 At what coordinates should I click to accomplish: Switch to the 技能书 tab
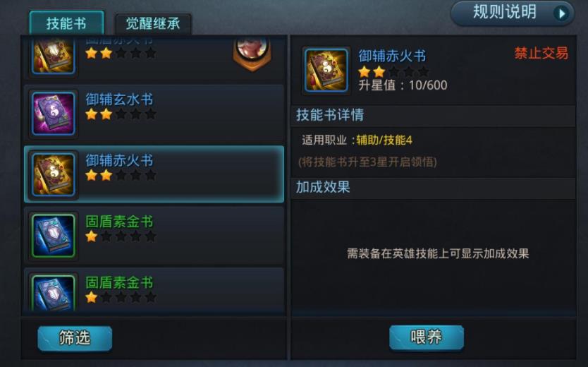click(x=66, y=23)
